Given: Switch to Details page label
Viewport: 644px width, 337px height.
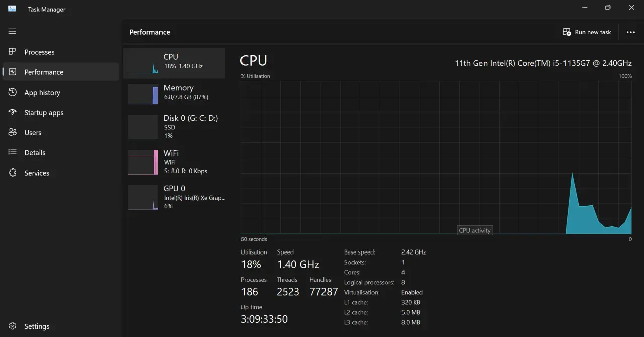Looking at the screenshot, I should click(35, 153).
